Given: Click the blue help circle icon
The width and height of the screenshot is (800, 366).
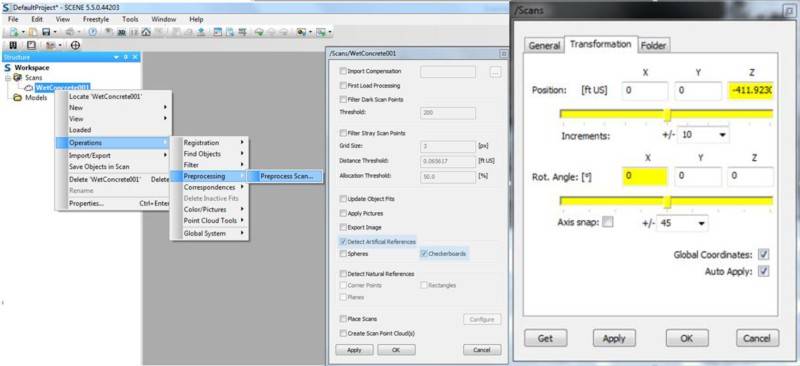Looking at the screenshot, I should coord(93,32).
